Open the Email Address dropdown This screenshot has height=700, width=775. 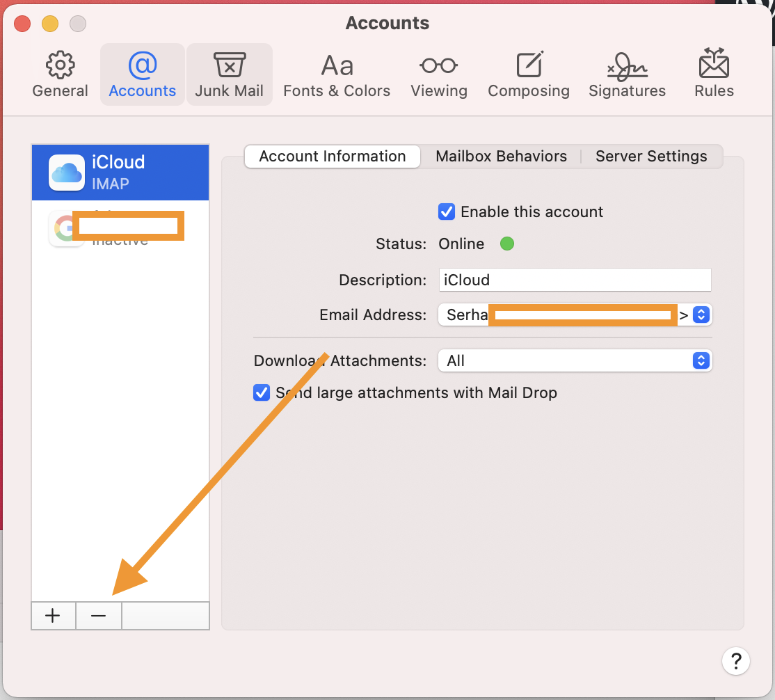coord(575,315)
